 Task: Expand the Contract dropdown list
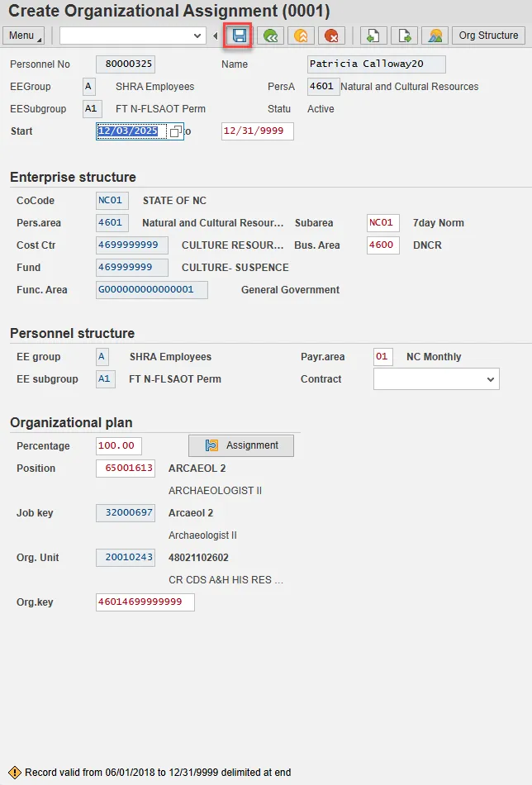click(491, 379)
